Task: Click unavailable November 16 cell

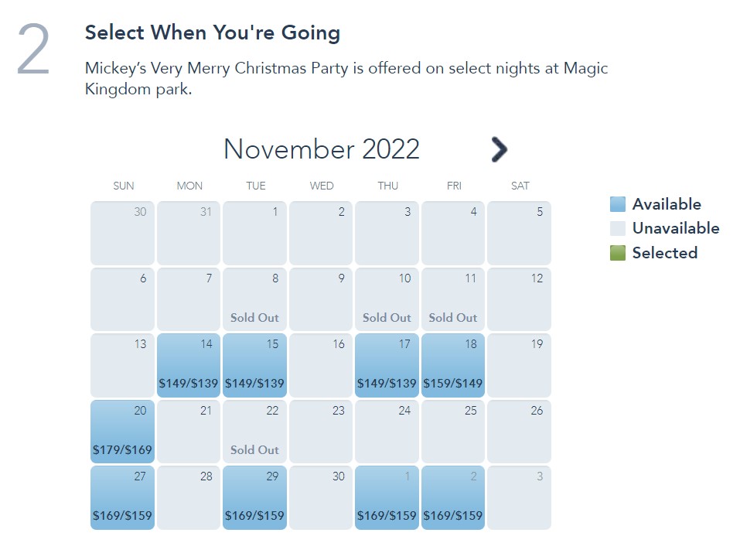Action: pyautogui.click(x=321, y=365)
